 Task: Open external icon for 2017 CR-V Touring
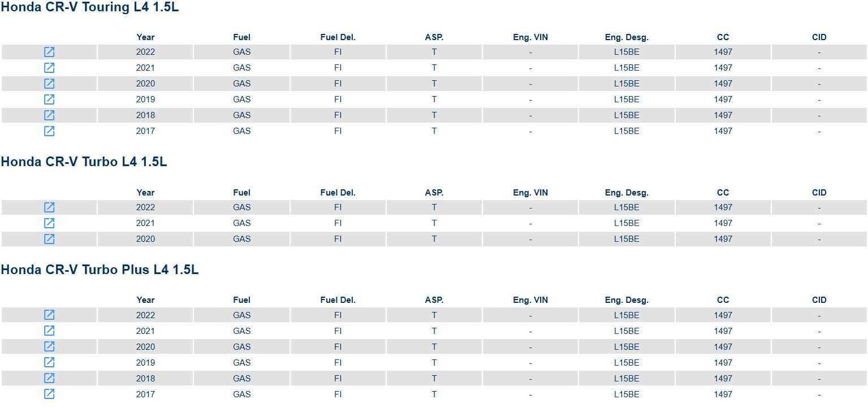point(49,131)
